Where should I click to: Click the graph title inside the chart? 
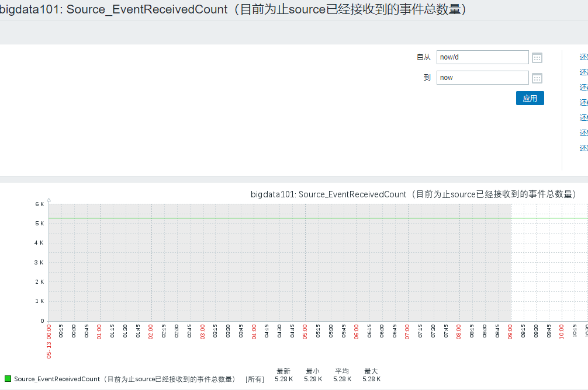click(413, 194)
